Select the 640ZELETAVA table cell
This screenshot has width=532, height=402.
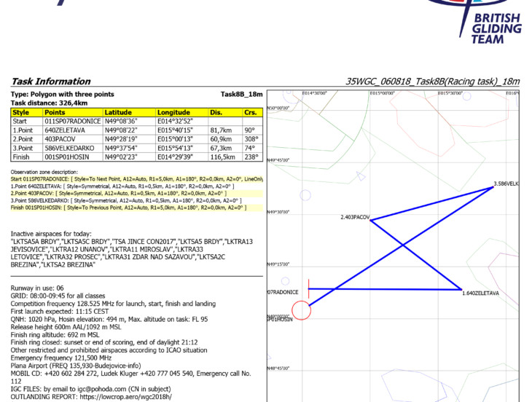pos(67,130)
